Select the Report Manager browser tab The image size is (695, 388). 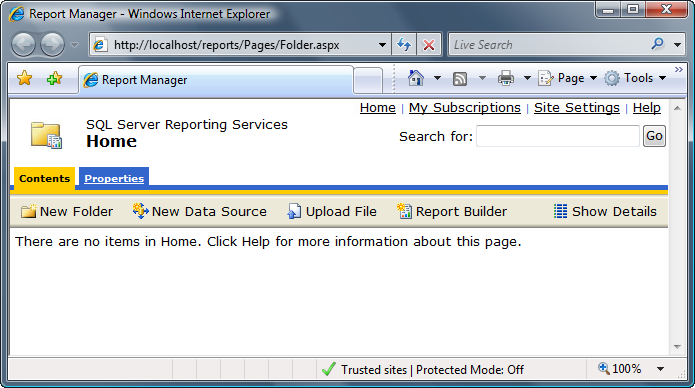216,80
